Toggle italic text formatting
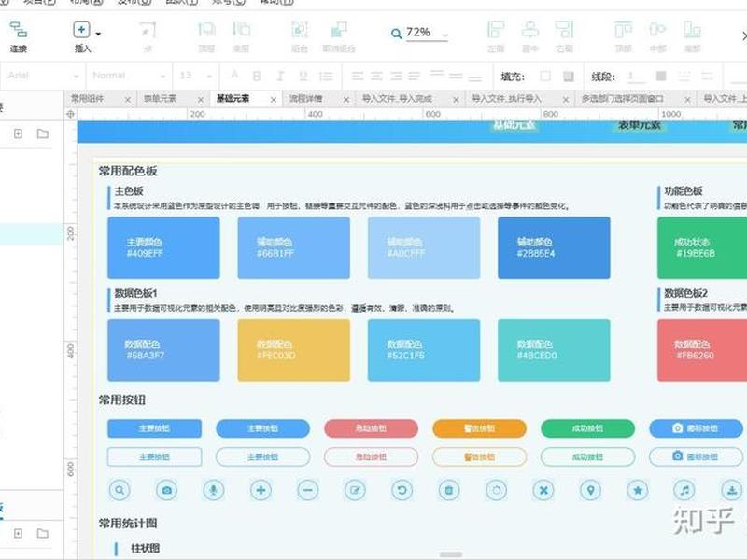The width and height of the screenshot is (747, 560). 280,76
